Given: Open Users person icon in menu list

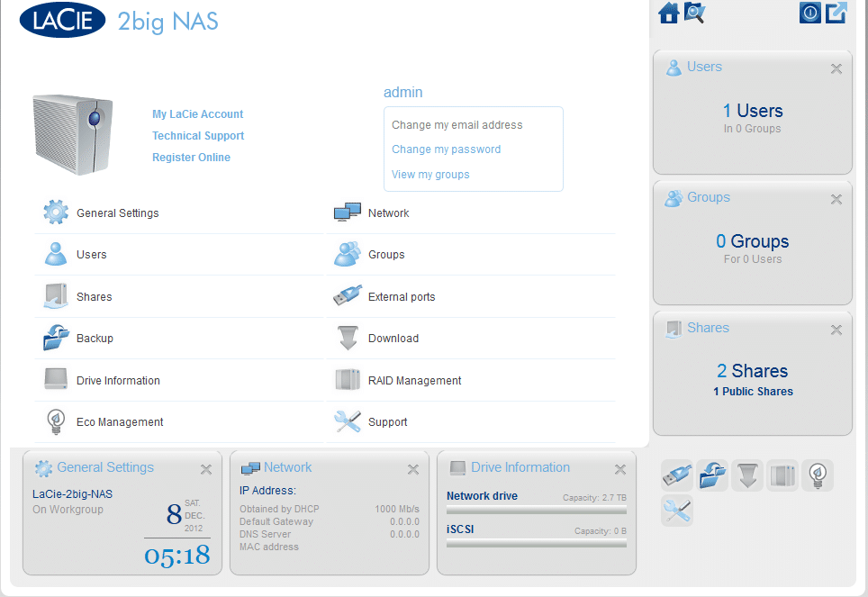Looking at the screenshot, I should 56,254.
